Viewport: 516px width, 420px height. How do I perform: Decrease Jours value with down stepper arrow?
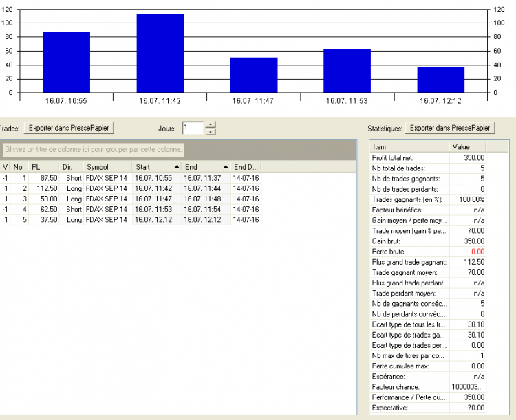point(211,132)
